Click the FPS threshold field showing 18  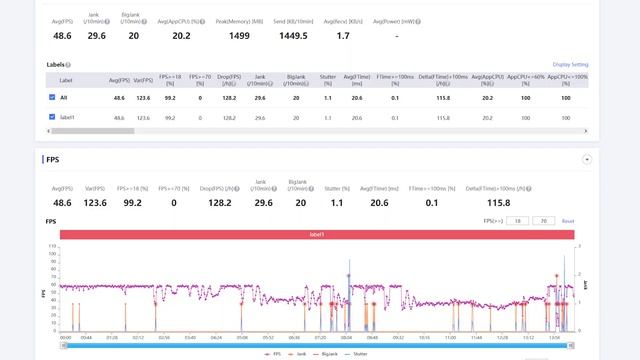518,221
